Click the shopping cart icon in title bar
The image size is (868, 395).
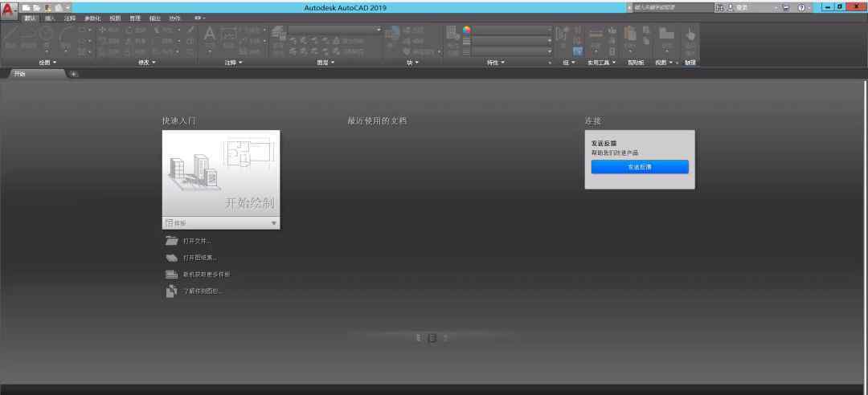tap(786, 8)
